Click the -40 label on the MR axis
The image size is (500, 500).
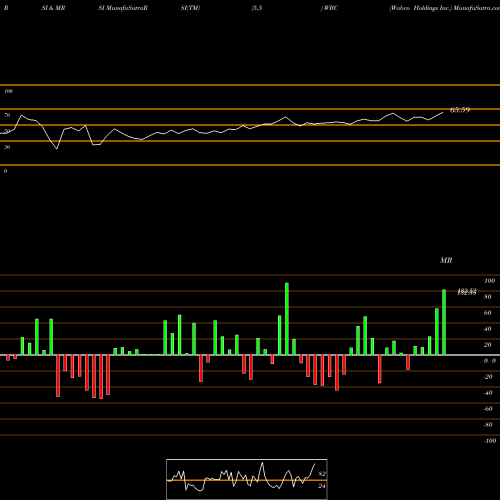488,393
